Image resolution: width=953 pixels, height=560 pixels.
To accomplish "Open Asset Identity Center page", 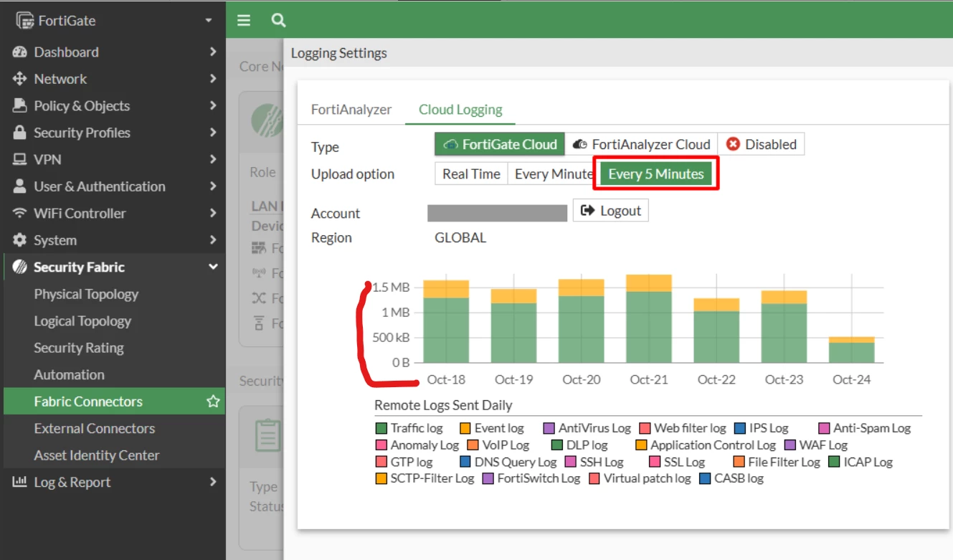I will coord(97,455).
